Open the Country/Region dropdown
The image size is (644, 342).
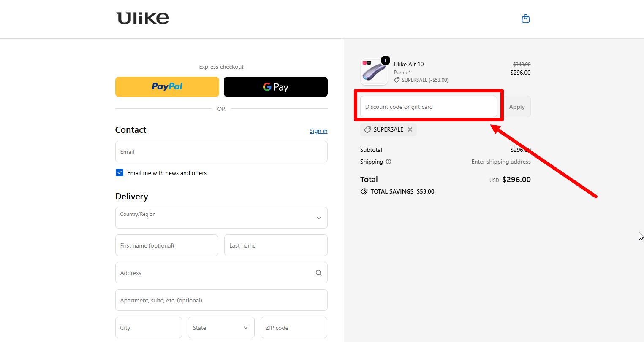coord(221,218)
